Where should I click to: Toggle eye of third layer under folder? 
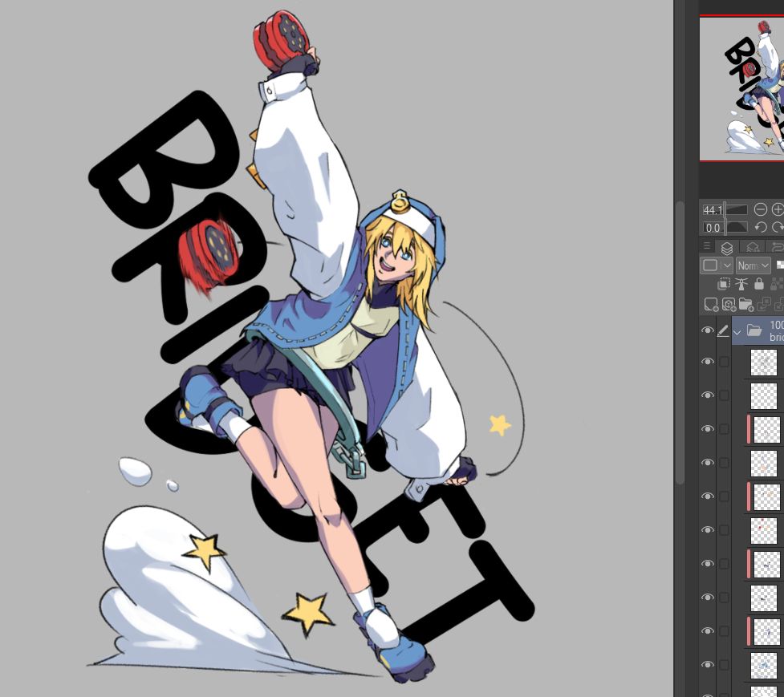coord(707,428)
